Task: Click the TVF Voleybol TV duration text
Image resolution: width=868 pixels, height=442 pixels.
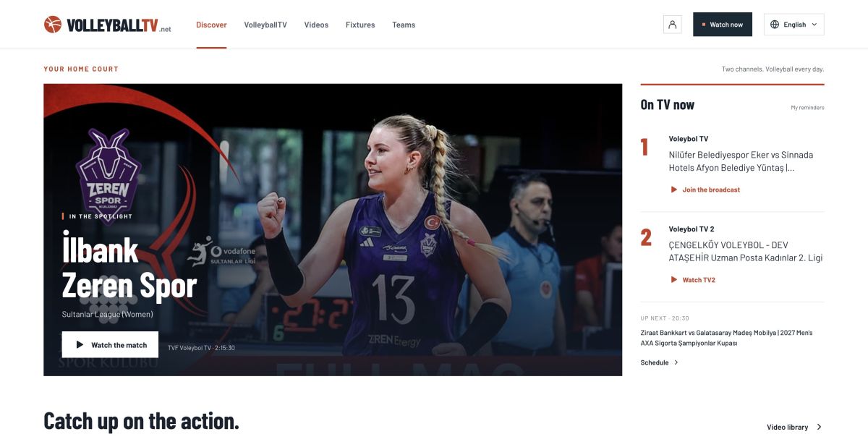Action: (x=201, y=348)
